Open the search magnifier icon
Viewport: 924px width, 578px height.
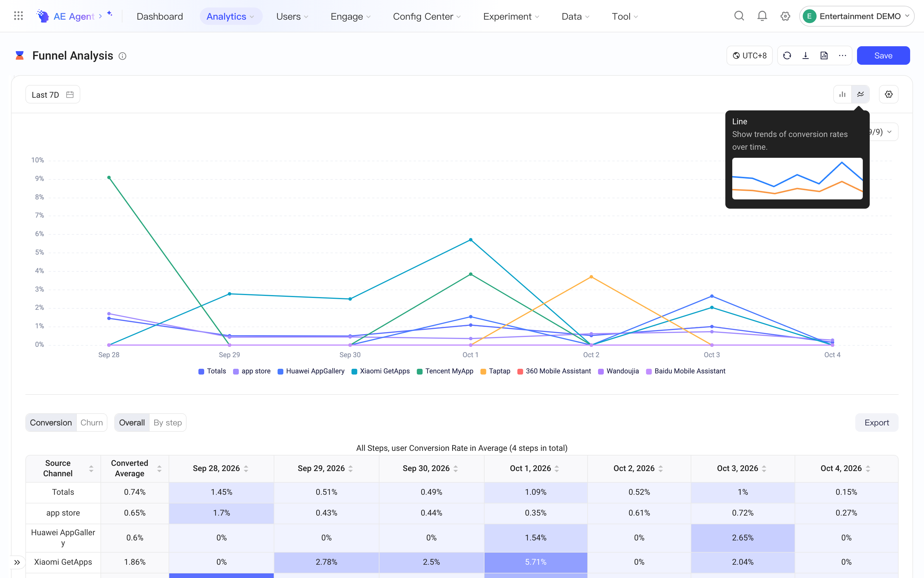739,16
